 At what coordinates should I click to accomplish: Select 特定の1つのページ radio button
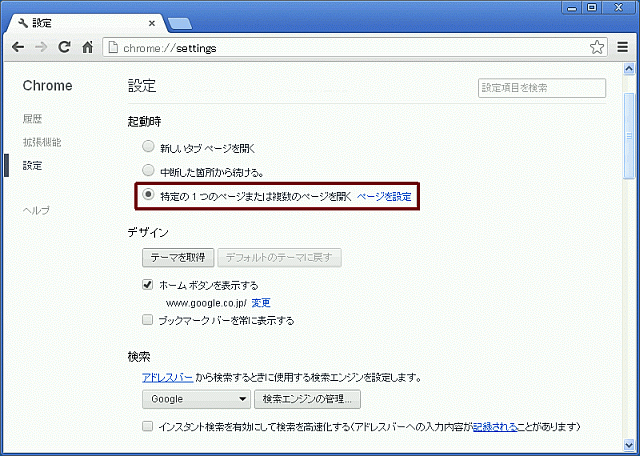[148, 194]
